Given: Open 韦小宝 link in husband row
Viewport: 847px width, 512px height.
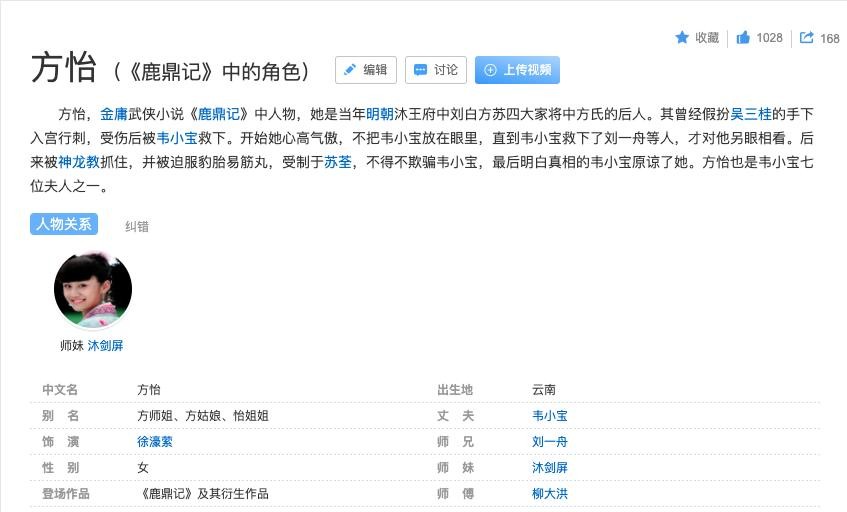Looking at the screenshot, I should [549, 415].
